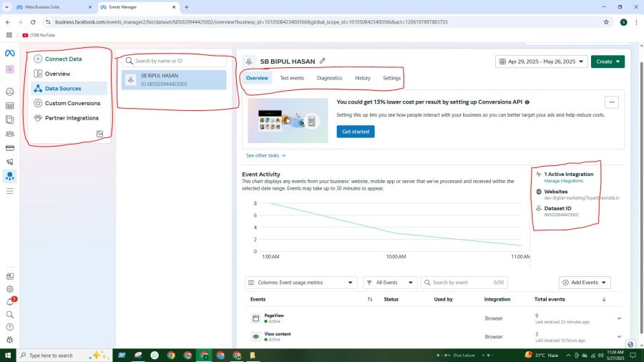Screen dimensions: 644x362
Task: Open the WhatsApp icon in the taskbar
Action: (x=155, y=356)
